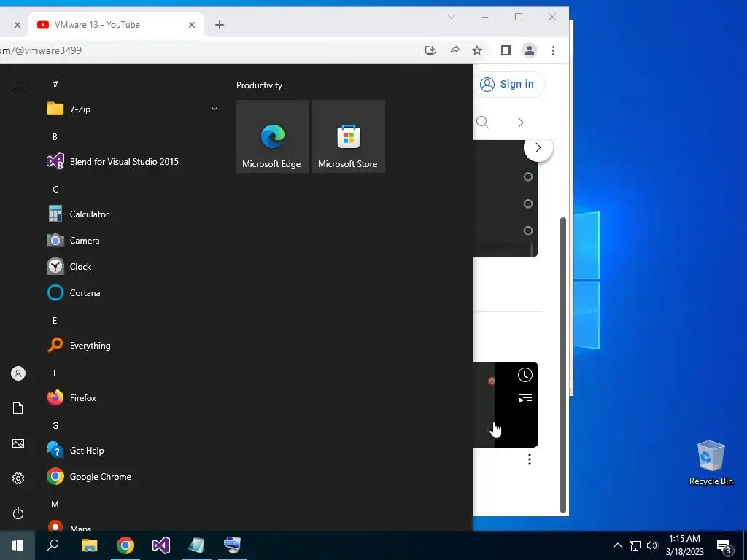Open the Microsoft Edge tile
The width and height of the screenshot is (747, 560).
[x=273, y=136]
